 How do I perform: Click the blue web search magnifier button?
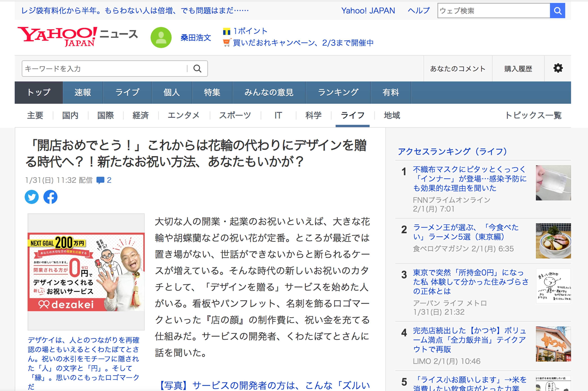coord(557,11)
